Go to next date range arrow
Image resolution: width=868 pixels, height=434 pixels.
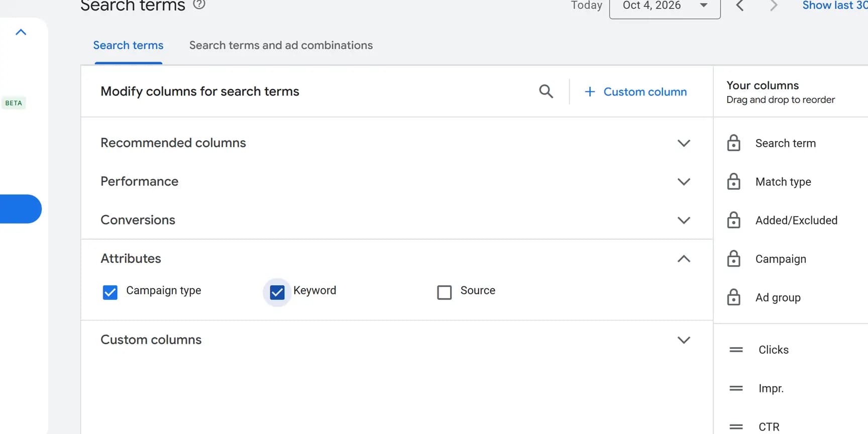coord(774,6)
